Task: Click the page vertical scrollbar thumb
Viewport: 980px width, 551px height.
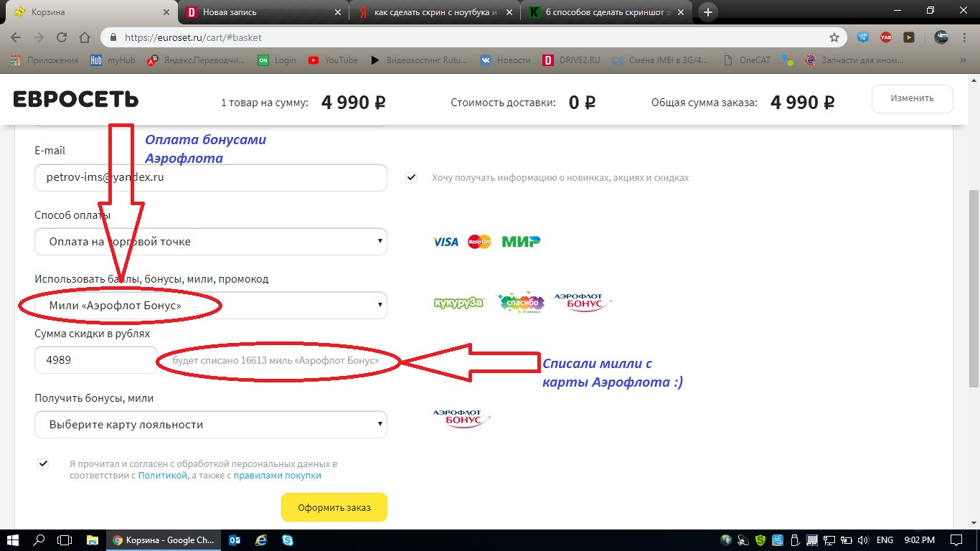Action: 974,287
